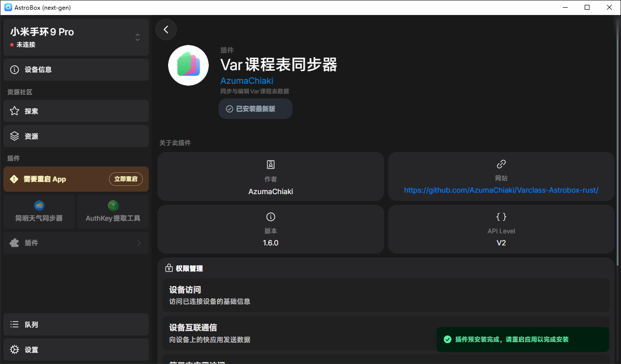Click the checkmark icon in 已安装最新版

coord(230,109)
